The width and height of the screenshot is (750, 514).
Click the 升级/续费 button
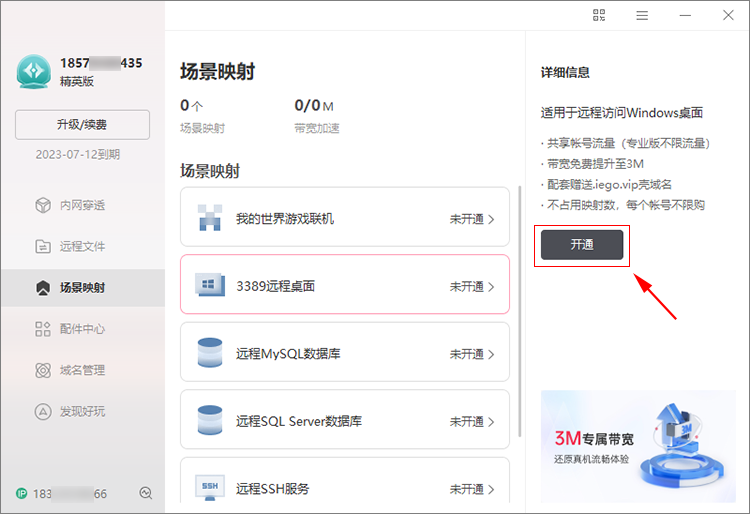[x=82, y=125]
